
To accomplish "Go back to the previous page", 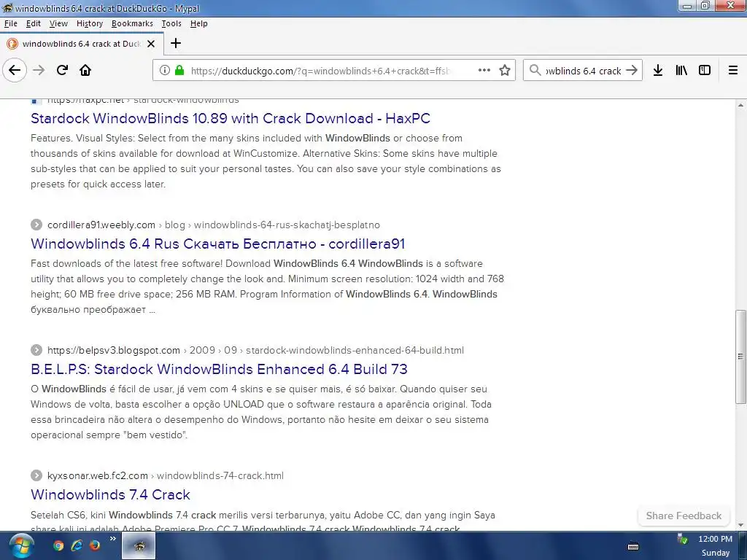I will 15,71.
